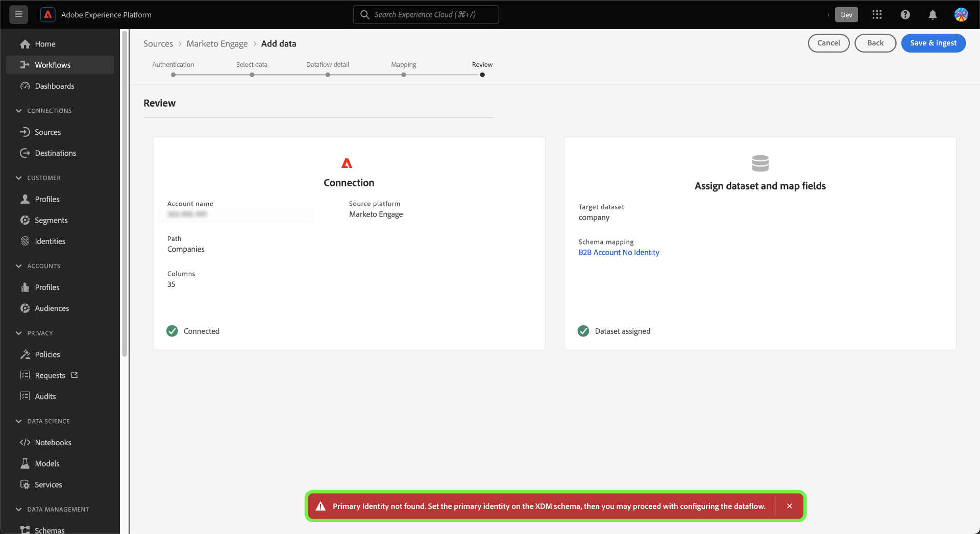Click the Home house icon
Screen dimensions: 980x534
(25, 44)
